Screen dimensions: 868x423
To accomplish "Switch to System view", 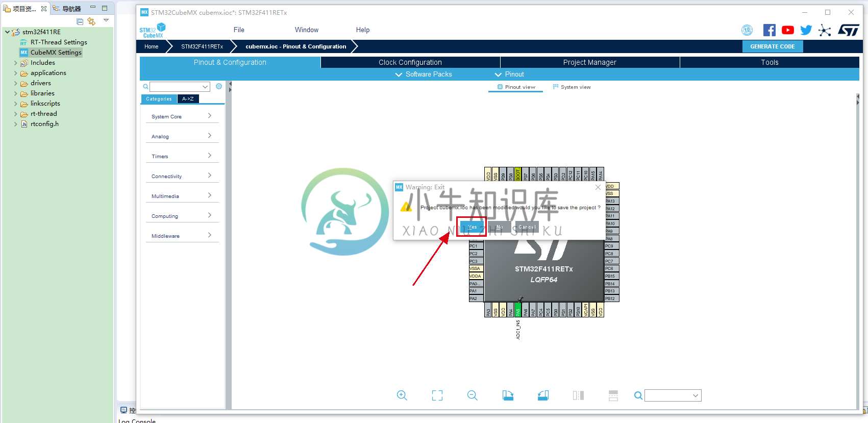I will (x=572, y=87).
